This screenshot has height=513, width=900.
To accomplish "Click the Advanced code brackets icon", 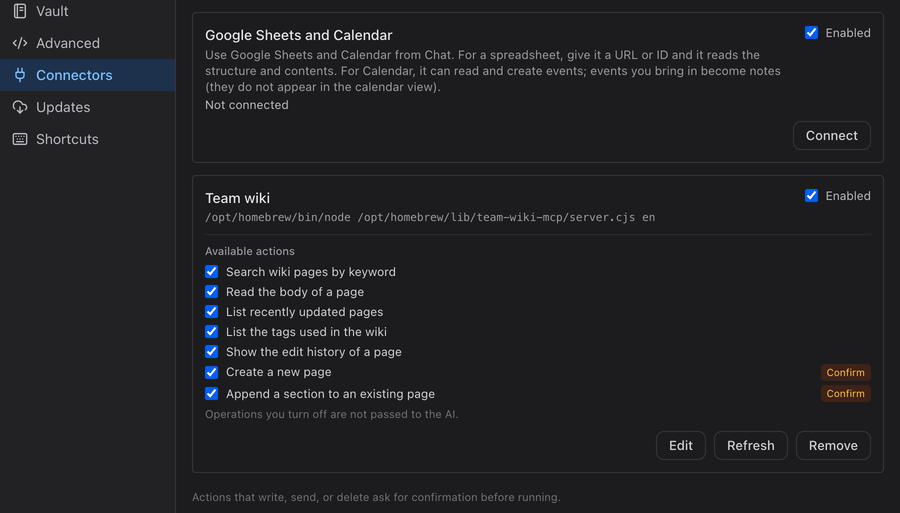I will [x=20, y=43].
